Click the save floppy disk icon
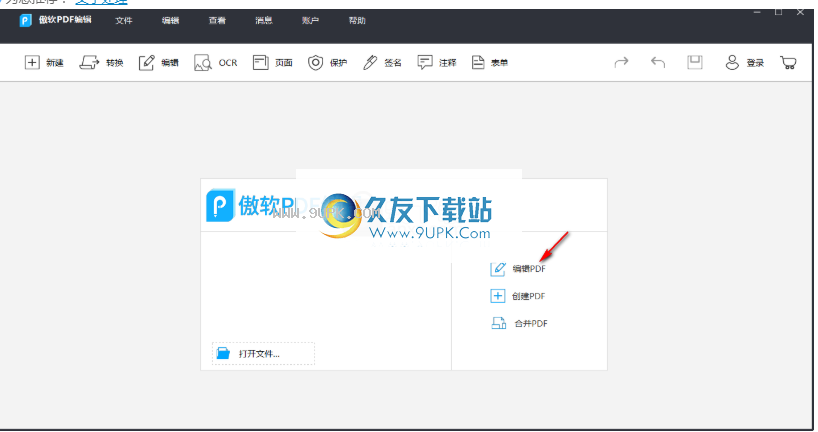Viewport: 818px width, 432px height. 694,63
